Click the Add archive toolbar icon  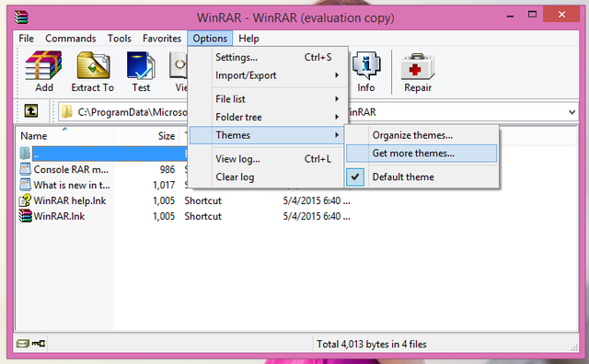click(43, 72)
